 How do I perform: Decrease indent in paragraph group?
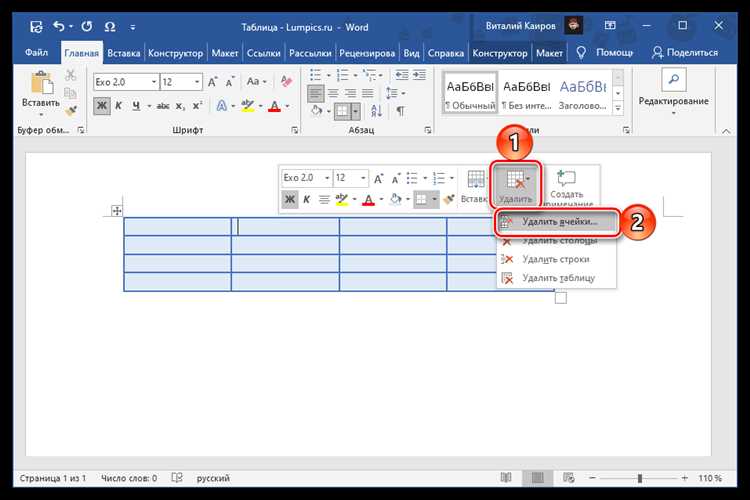click(x=402, y=75)
